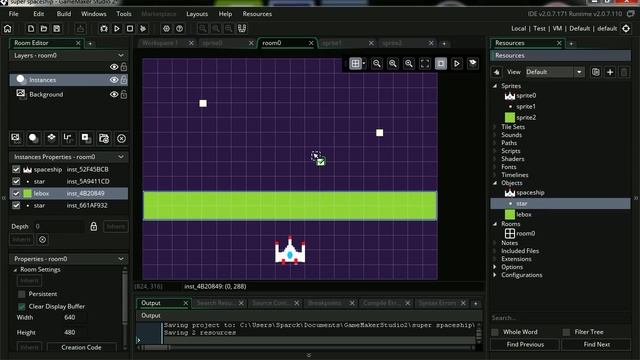The image size is (640, 360).
Task: Create new instance layer icon
Action: pos(33,138)
